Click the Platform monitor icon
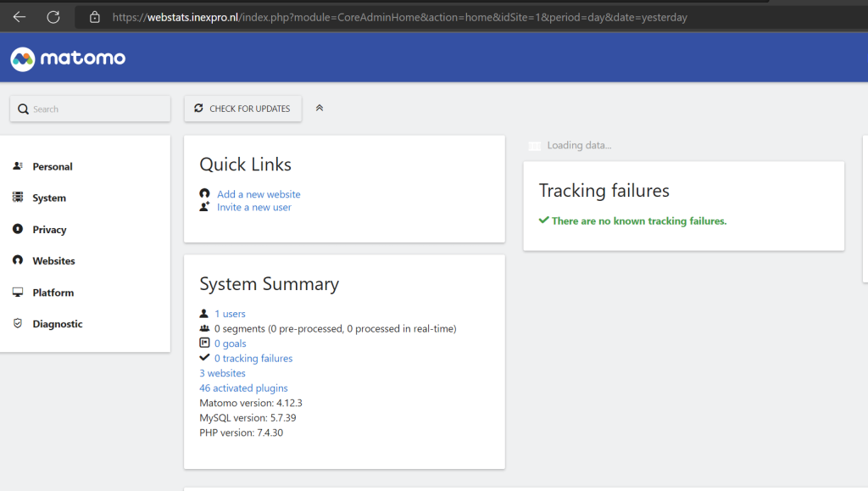The width and height of the screenshot is (868, 491). [x=18, y=292]
